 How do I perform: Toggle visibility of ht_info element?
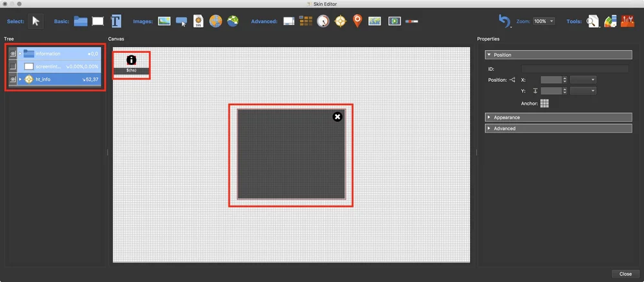tap(12, 79)
